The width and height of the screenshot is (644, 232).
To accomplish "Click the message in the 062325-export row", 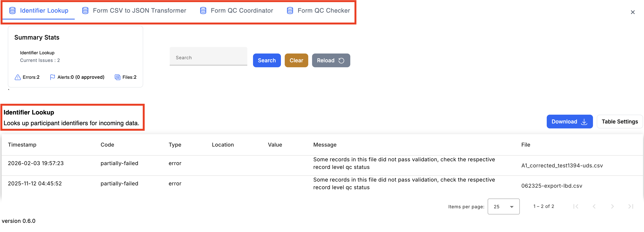I will click(404, 183).
